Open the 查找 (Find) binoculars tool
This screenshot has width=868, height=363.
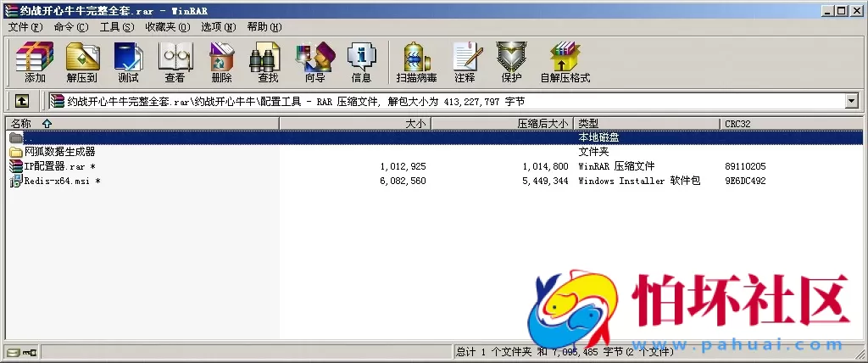click(267, 57)
